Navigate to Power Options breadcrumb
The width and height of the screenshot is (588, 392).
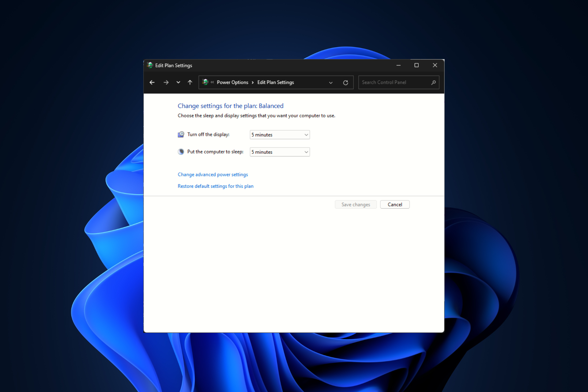pyautogui.click(x=232, y=82)
